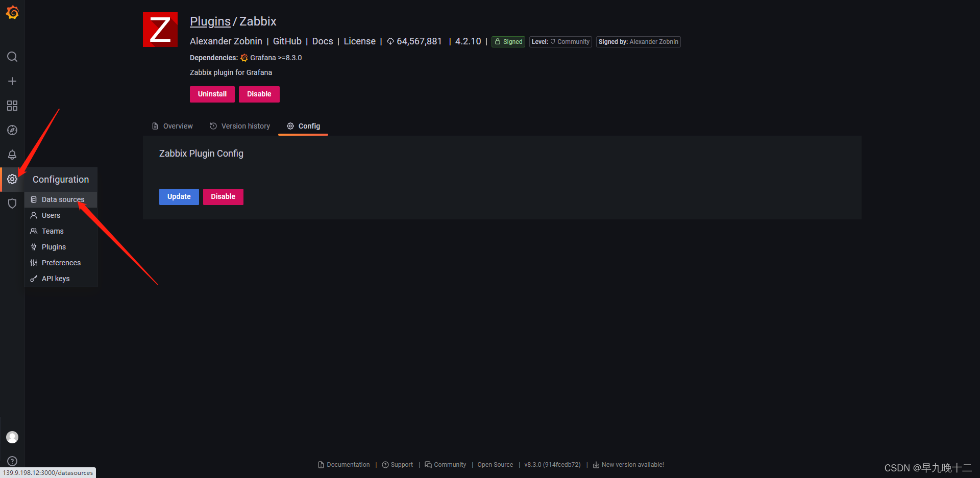Screen dimensions: 980x478
Task: Open the Alerting bell icon
Action: click(12, 155)
